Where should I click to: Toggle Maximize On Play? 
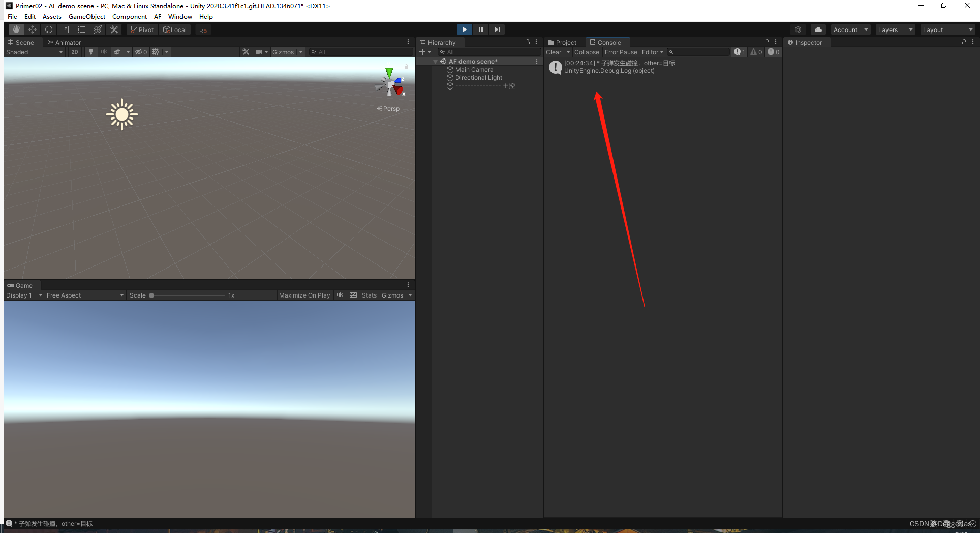pos(304,295)
